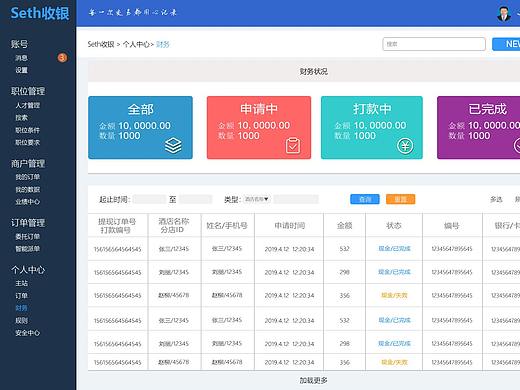Click the keyword field beside 类型 dropdown
Screen dimensions: 520x390
point(296,199)
